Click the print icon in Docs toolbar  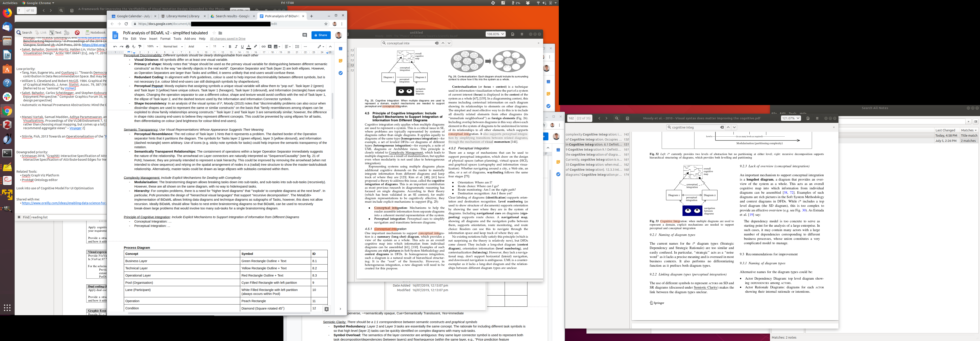(x=128, y=47)
